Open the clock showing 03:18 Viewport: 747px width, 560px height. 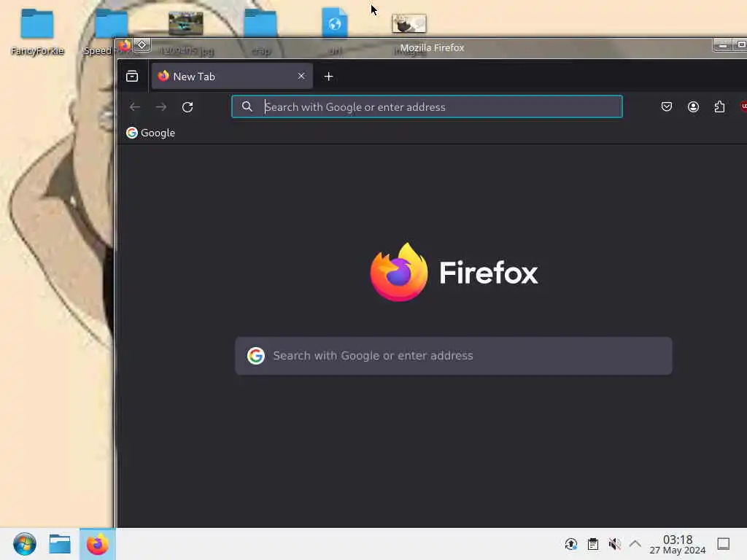pos(678,544)
